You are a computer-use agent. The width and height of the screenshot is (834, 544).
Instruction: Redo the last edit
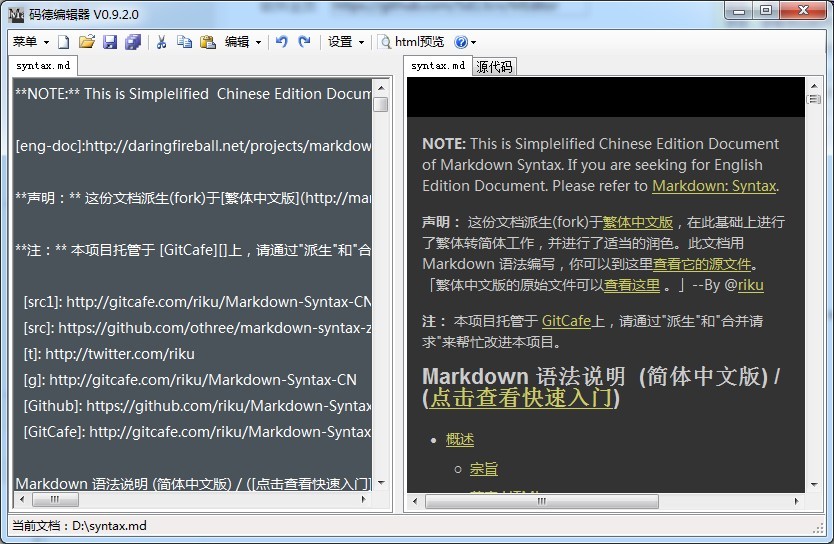304,42
